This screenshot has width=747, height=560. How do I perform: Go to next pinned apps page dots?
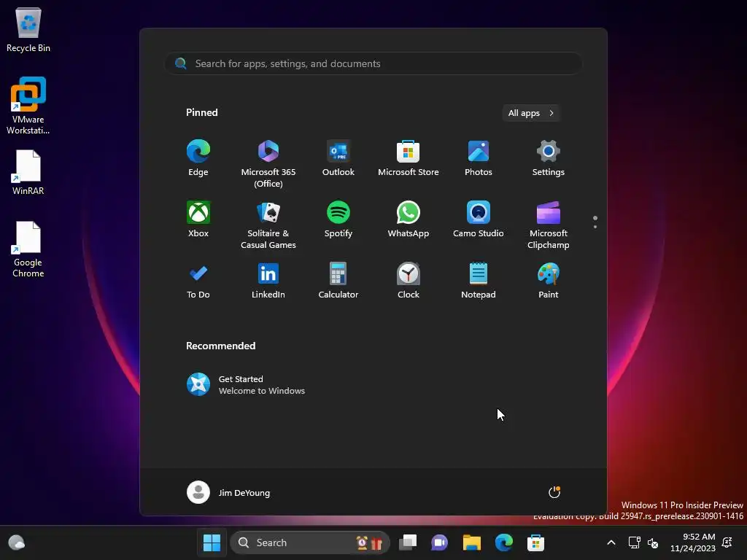pos(595,222)
